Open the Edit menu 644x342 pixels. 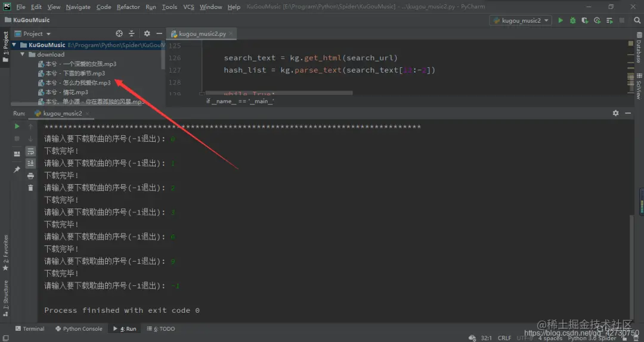click(36, 7)
